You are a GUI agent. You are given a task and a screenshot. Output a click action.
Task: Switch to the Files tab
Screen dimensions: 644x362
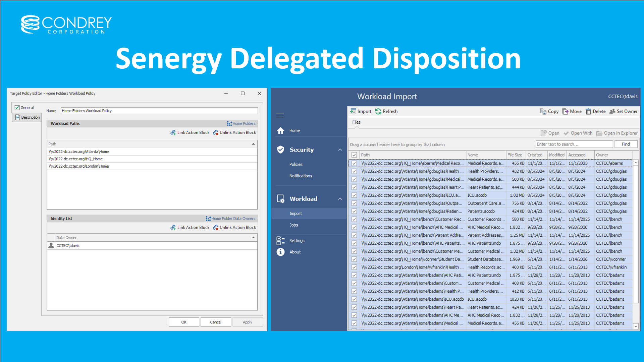(x=356, y=122)
